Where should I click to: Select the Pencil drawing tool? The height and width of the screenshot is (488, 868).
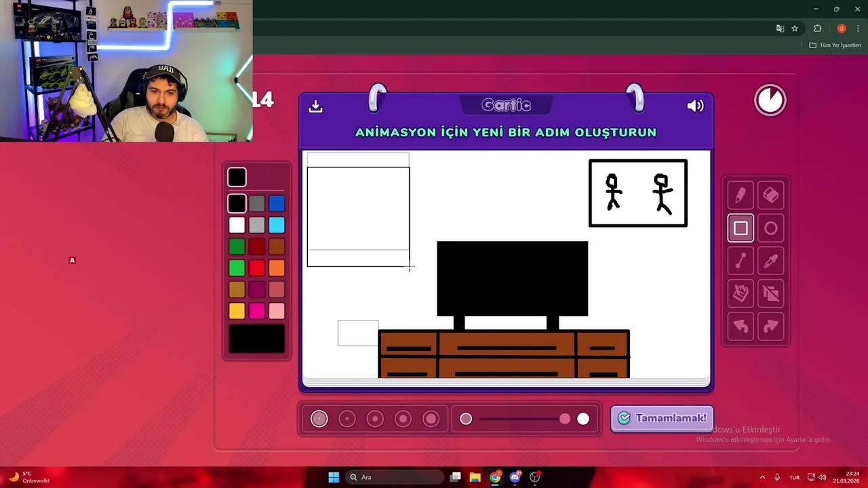click(741, 196)
